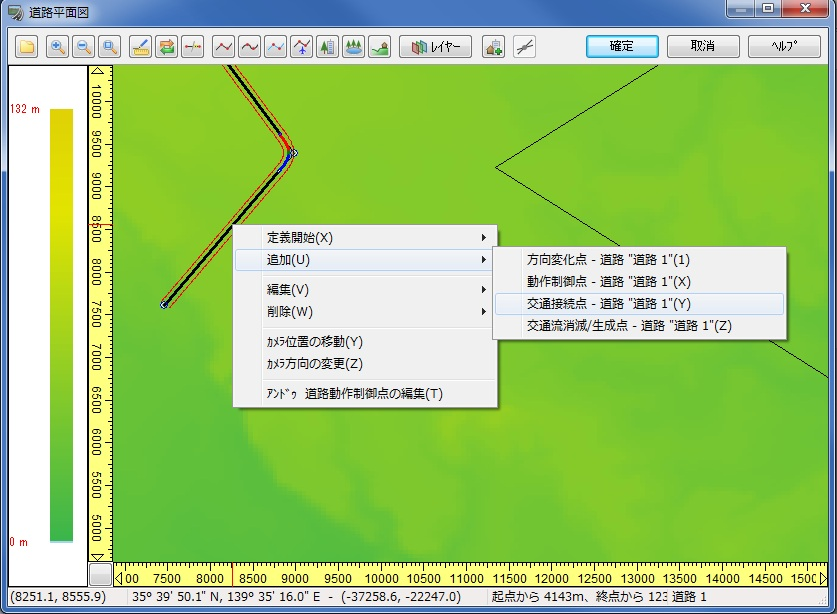
Task: Click the orange-green swap arrows icon
Action: pos(167,46)
